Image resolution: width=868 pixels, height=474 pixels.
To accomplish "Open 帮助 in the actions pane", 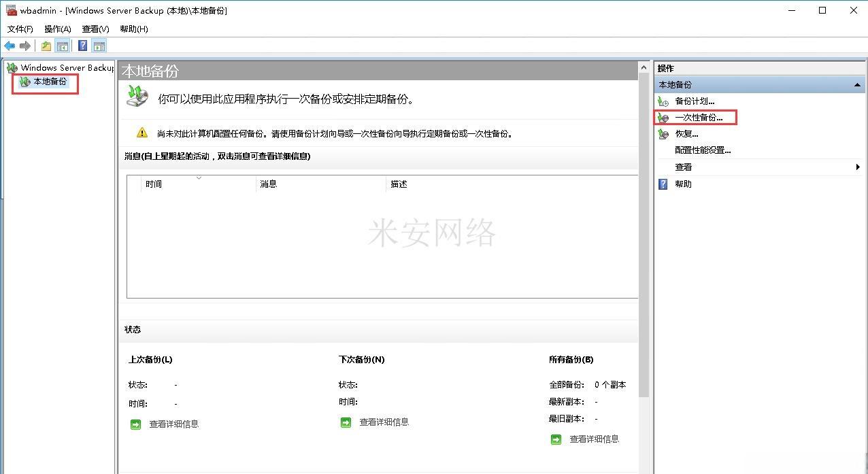I will click(x=683, y=184).
